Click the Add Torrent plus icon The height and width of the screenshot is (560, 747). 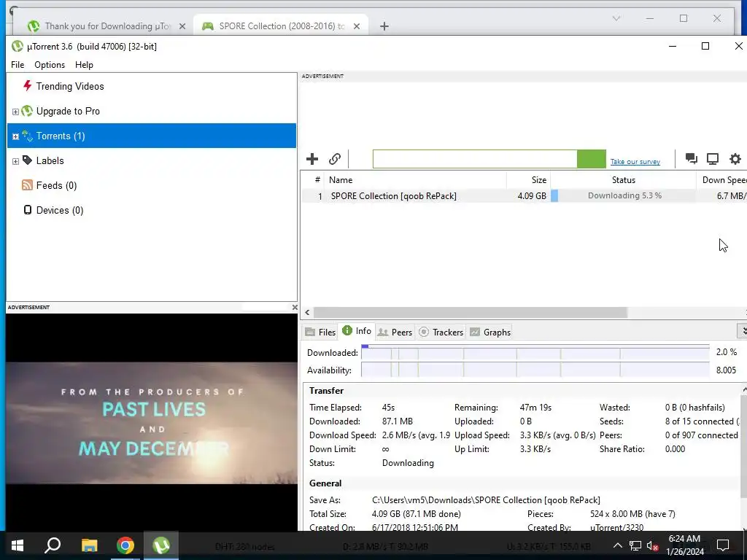312,158
